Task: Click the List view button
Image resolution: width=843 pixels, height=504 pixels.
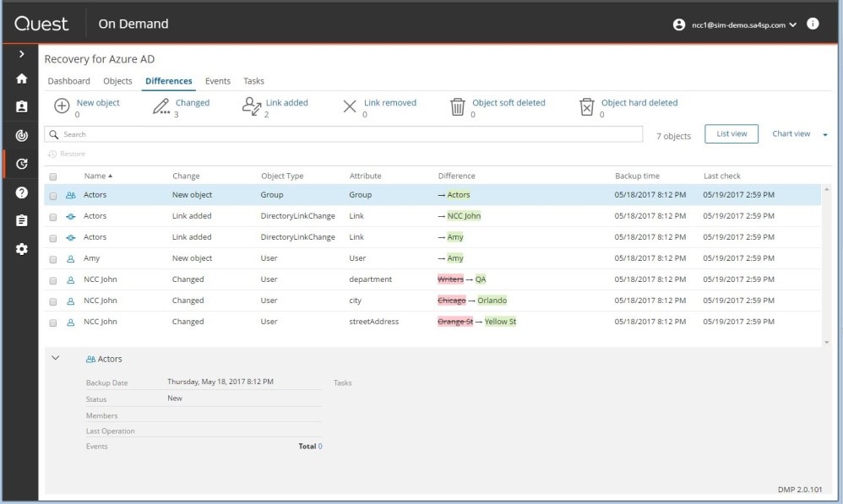Action: [731, 134]
